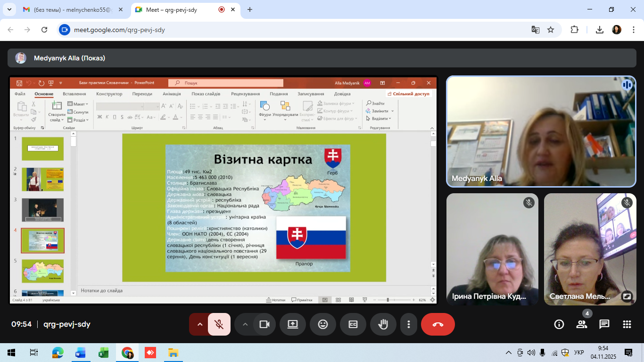Open more options three-dot menu
This screenshot has width=644, height=362.
coord(409,324)
